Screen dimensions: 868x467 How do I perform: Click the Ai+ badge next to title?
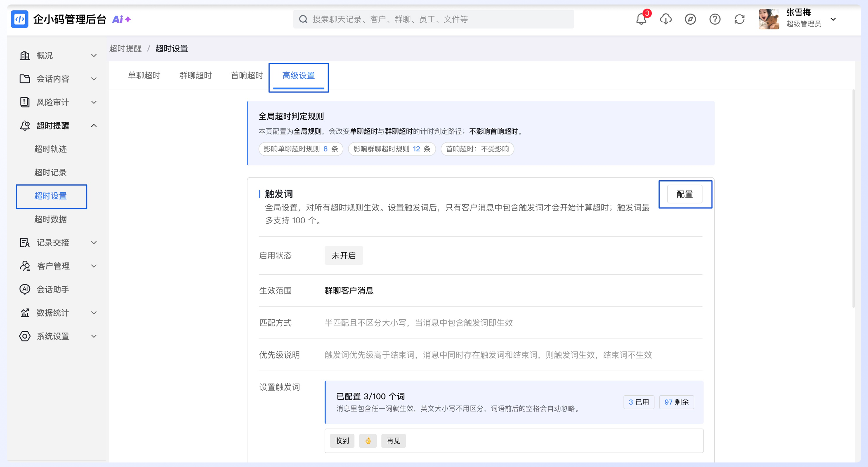[x=121, y=19]
